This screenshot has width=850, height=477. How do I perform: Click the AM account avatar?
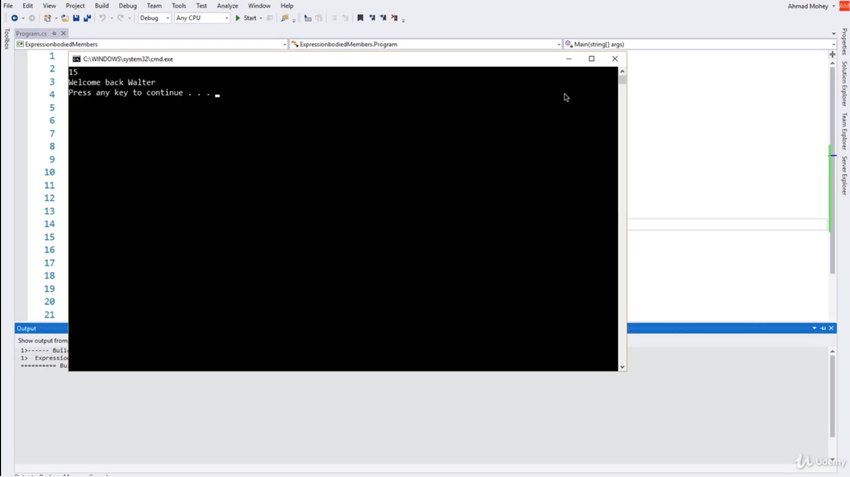click(x=844, y=6)
